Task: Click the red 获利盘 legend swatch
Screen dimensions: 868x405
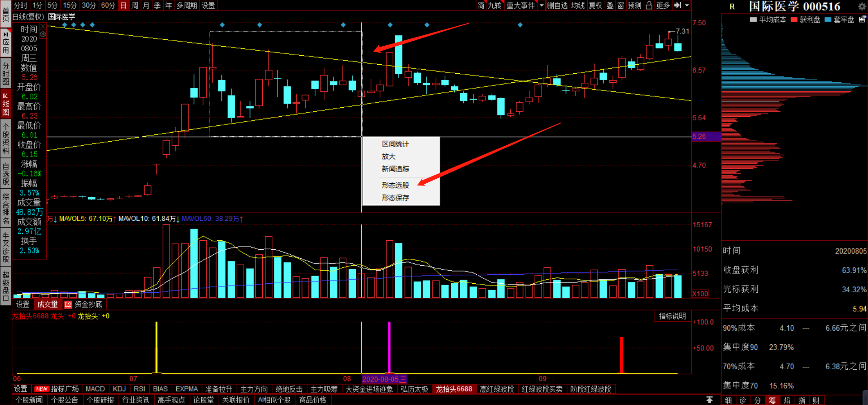Action: coord(794,19)
